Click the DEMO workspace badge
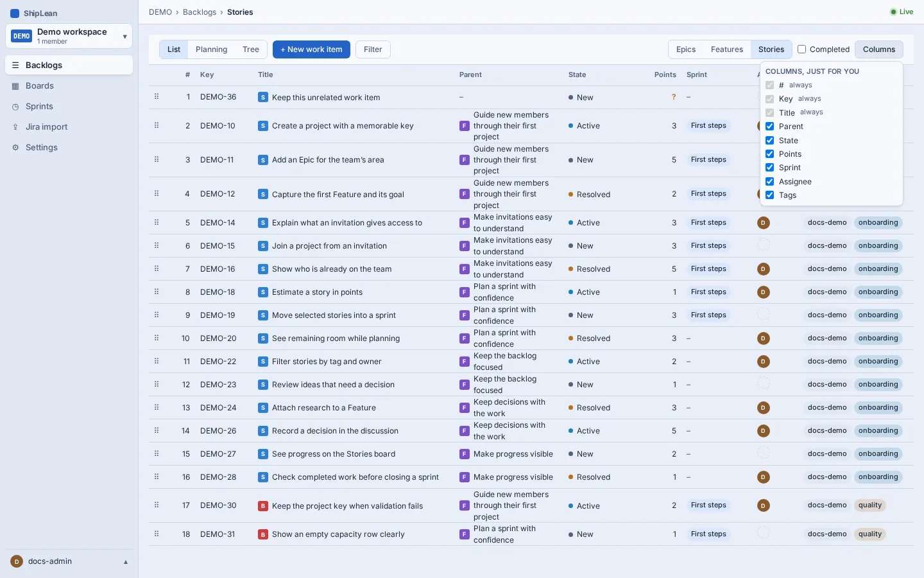 click(22, 36)
